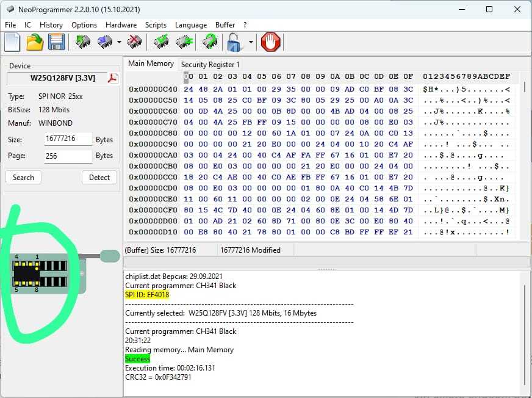The width and height of the screenshot is (532, 398).
Task: Click the Verify IC checkmark icon
Action: 161,42
